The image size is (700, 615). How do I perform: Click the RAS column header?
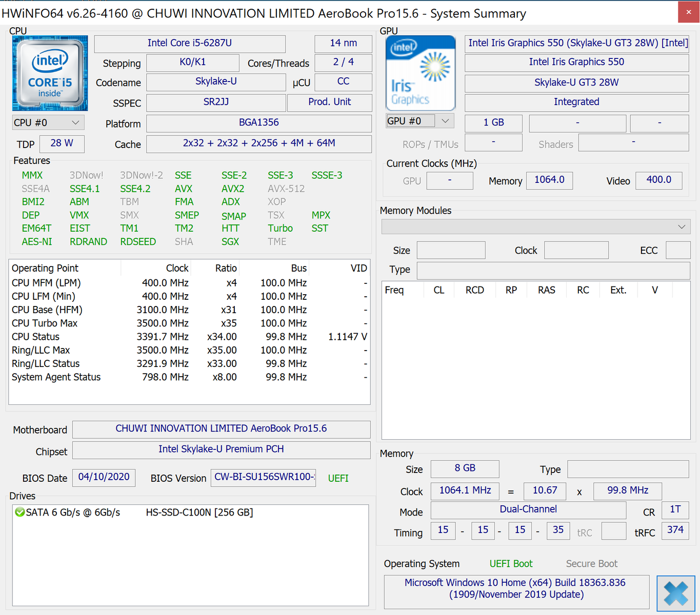[547, 290]
